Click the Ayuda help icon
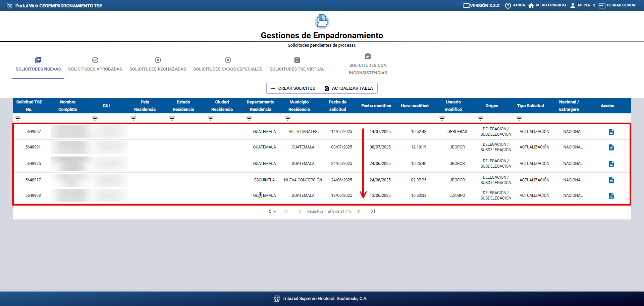 point(508,5)
